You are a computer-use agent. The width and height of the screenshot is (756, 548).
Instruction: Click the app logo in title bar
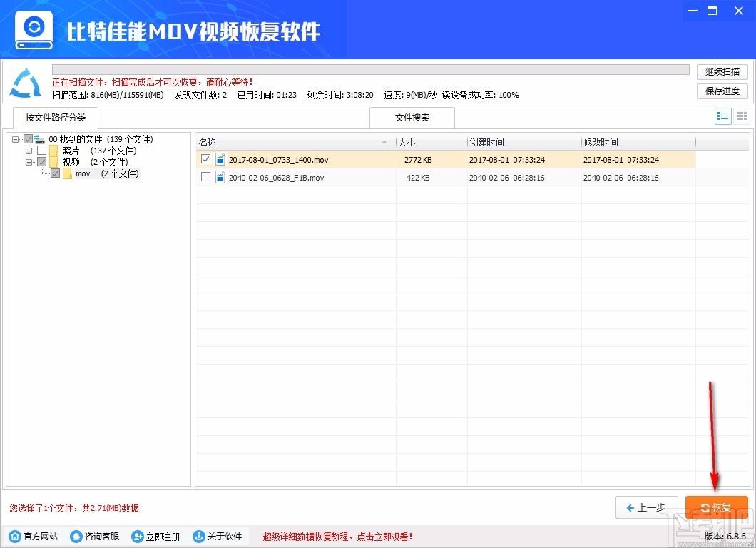[x=34, y=30]
